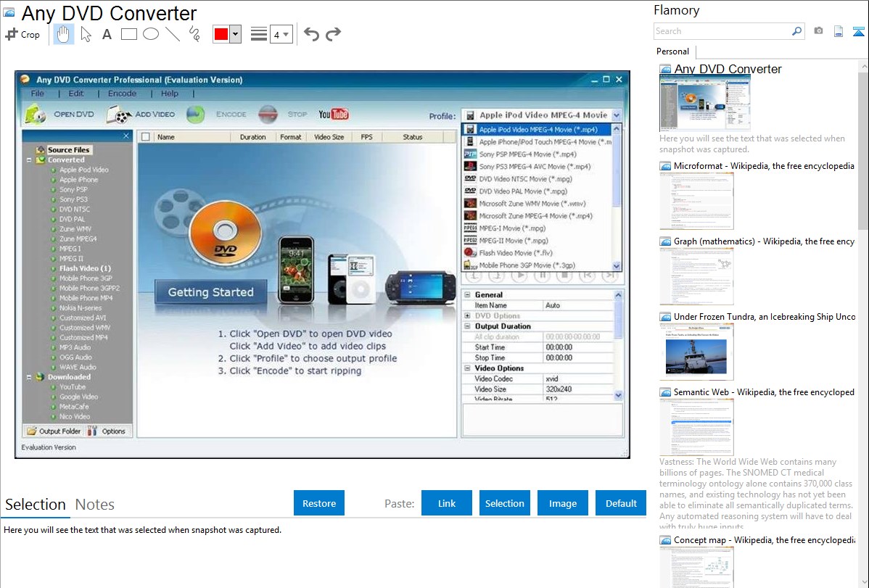Click the camera capture icon in Flamory
Image resolution: width=869 pixels, height=588 pixels.
[x=818, y=31]
